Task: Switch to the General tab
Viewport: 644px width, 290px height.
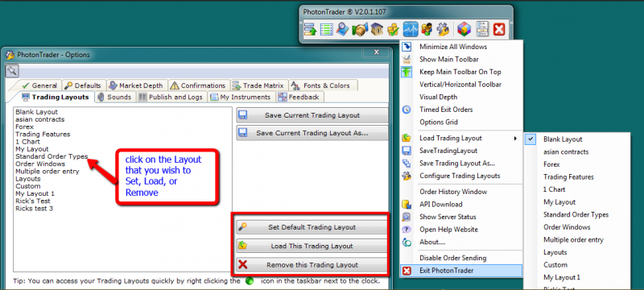Action: click(x=39, y=85)
